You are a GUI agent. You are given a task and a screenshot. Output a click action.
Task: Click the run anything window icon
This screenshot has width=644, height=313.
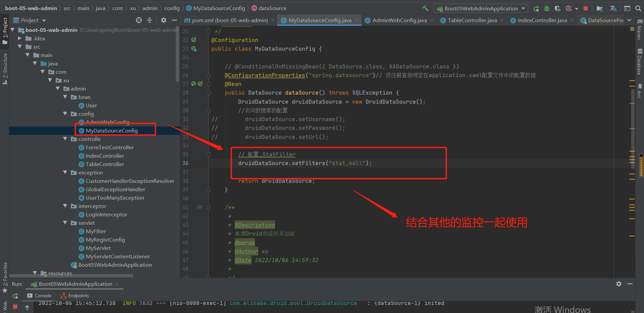[627, 8]
